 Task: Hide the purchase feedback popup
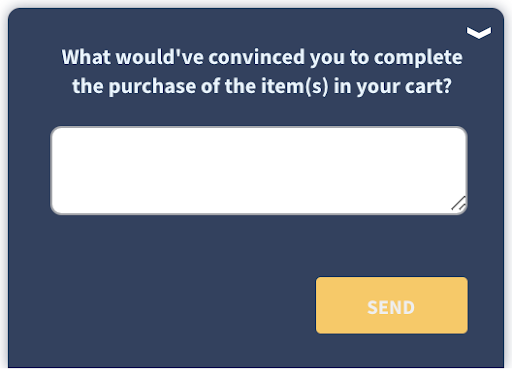(479, 33)
